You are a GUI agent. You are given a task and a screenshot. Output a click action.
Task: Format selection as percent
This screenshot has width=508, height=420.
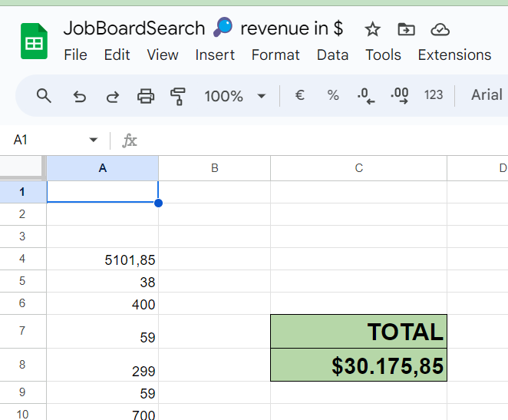(333, 95)
